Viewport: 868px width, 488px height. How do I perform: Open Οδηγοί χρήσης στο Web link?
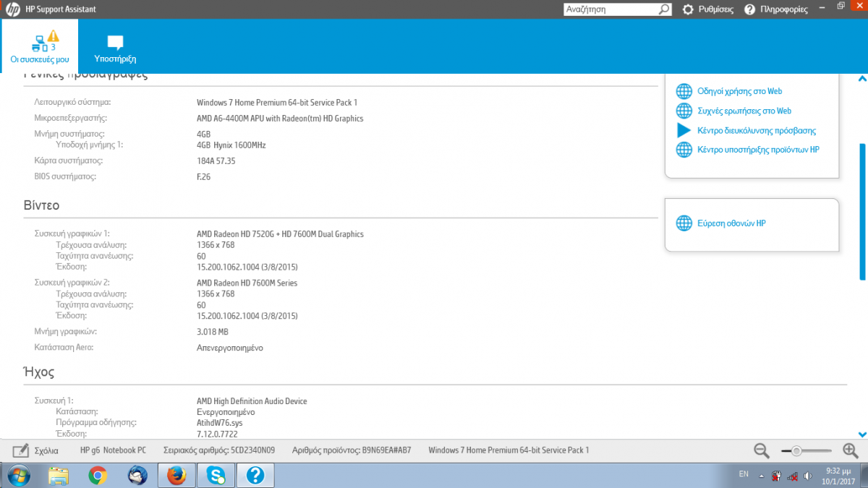(x=739, y=91)
